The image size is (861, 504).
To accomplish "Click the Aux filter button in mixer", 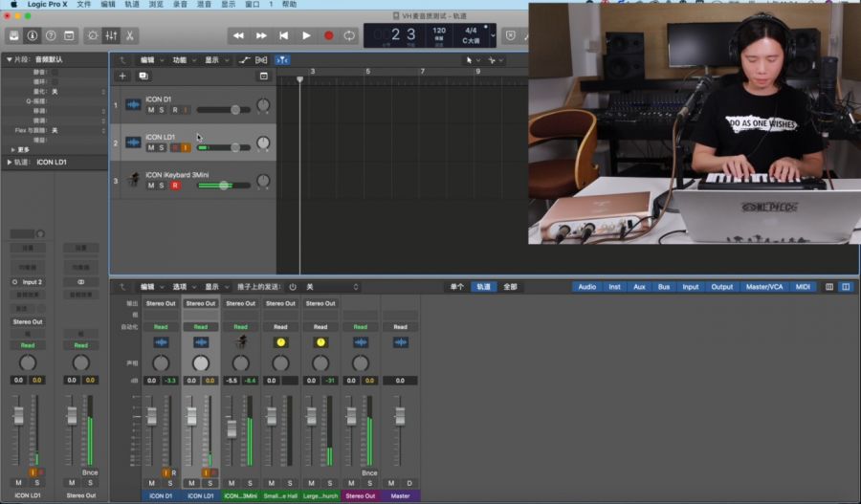I will [639, 287].
